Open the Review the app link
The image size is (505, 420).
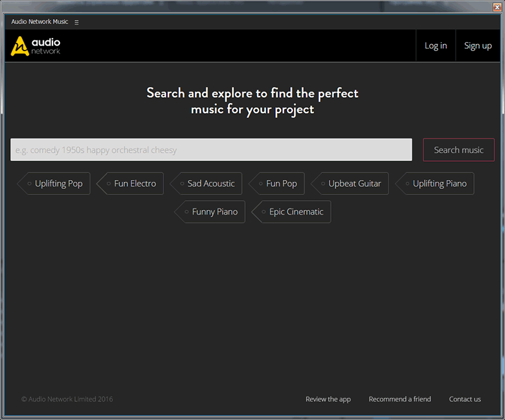click(x=328, y=399)
